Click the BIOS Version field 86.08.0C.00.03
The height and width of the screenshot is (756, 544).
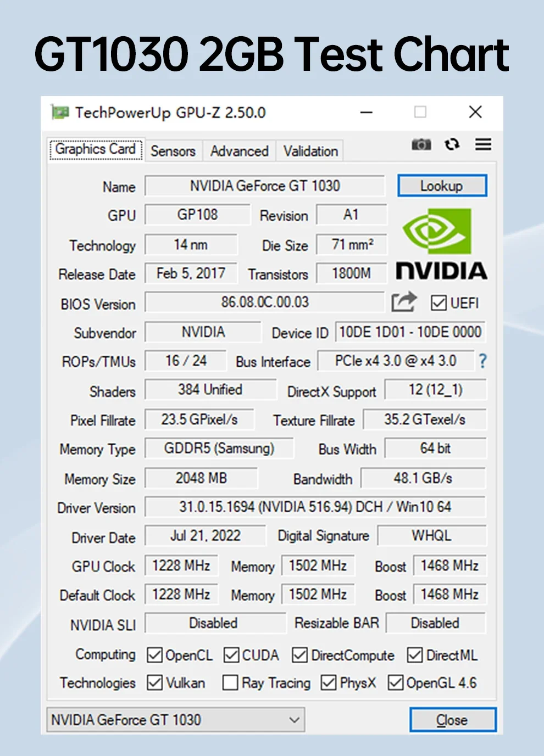[x=265, y=302]
